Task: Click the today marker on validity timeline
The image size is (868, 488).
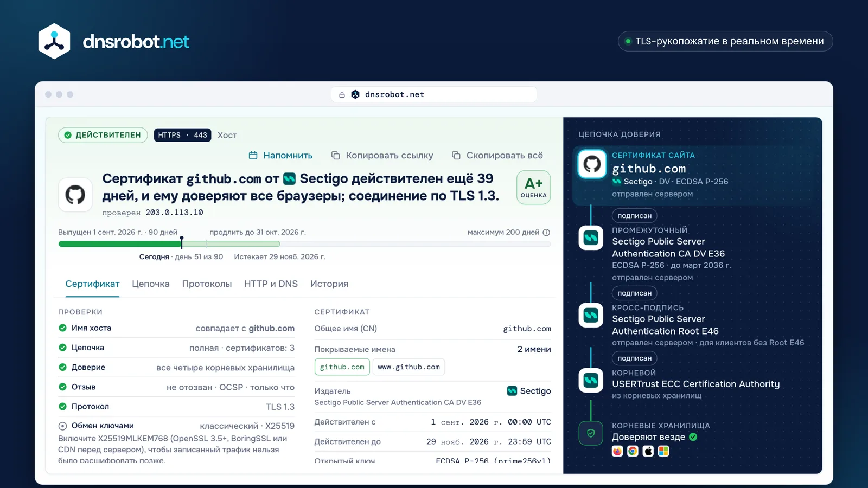Action: point(182,242)
